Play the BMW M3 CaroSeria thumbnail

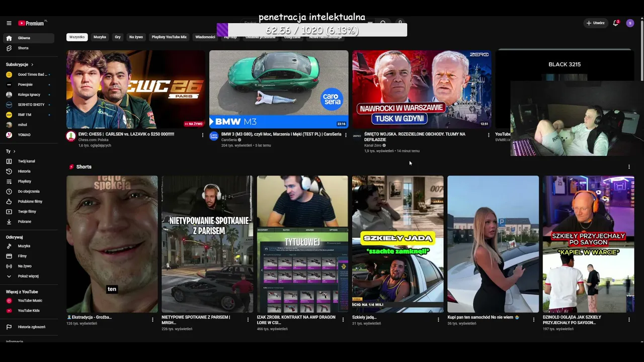point(279,89)
